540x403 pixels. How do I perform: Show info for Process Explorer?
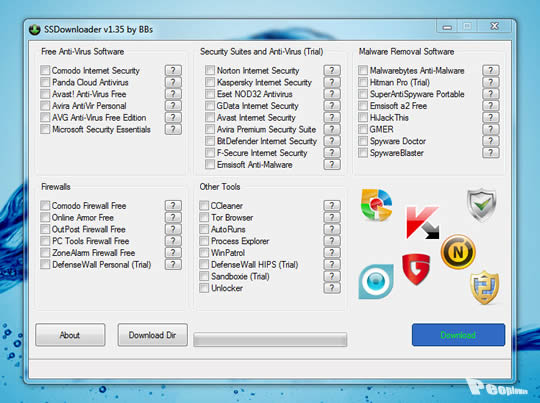(332, 241)
